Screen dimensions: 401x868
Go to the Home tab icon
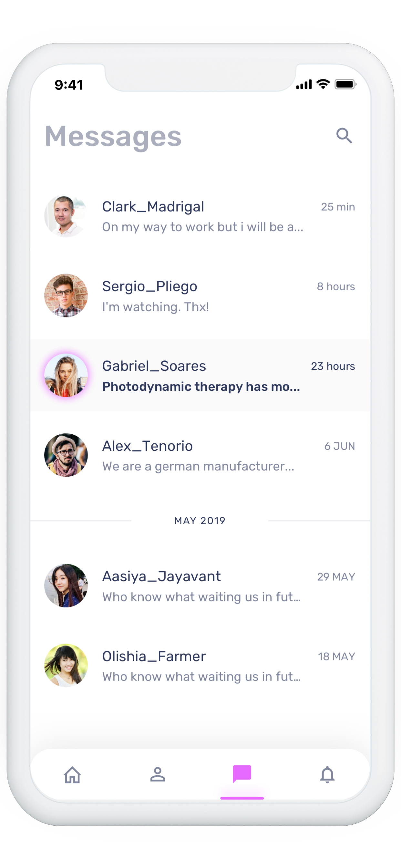point(72,775)
